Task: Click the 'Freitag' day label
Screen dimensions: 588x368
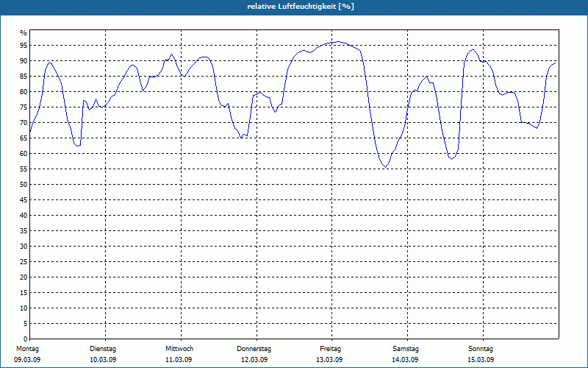Action: [330, 349]
